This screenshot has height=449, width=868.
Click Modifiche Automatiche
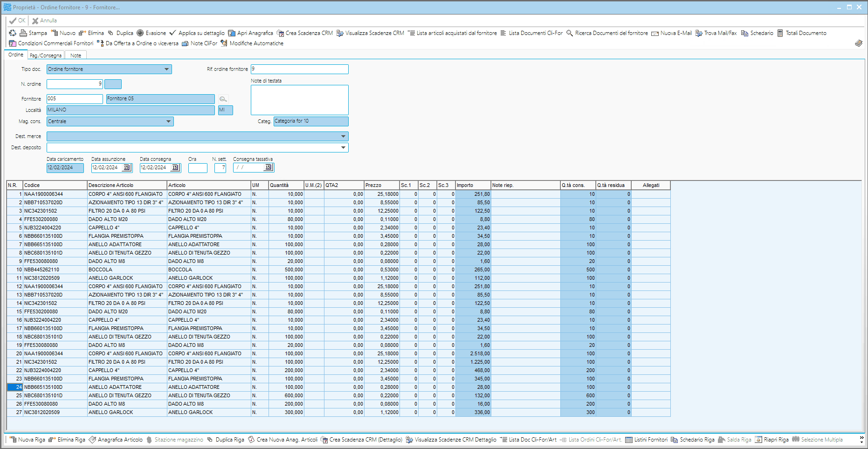[252, 43]
